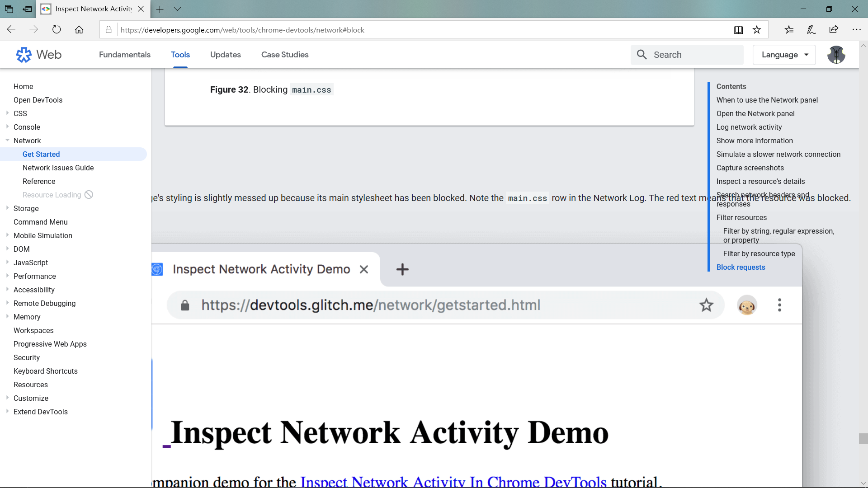The height and width of the screenshot is (488, 868).
Task: Collapse the Network sidebar section
Action: pyautogui.click(x=7, y=141)
